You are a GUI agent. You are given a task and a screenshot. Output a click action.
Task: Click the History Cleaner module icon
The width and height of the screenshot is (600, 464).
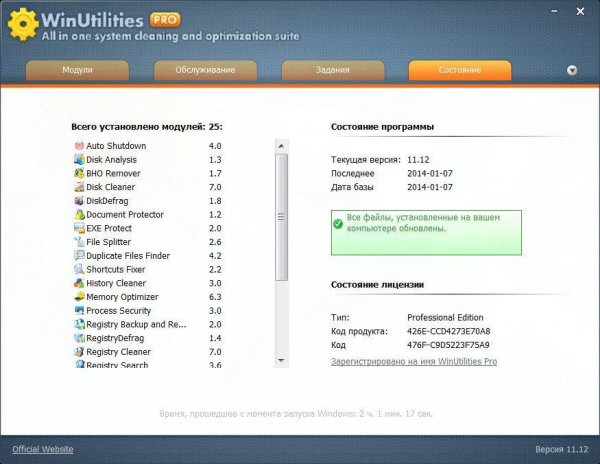(x=79, y=283)
